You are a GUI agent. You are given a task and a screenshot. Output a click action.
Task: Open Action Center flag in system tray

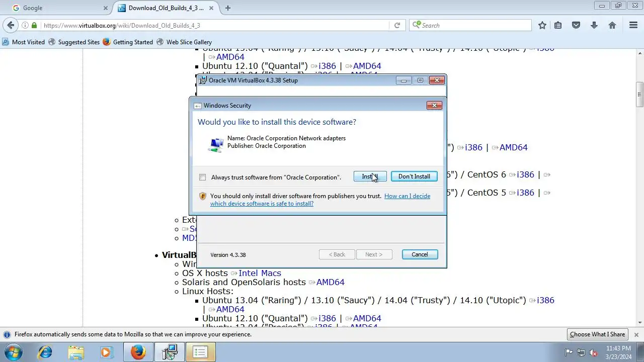click(569, 352)
